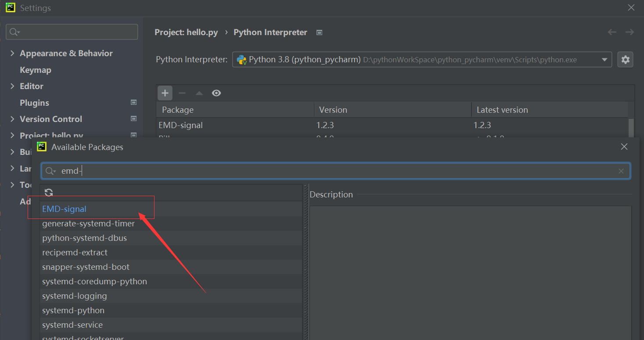Navigate back with the left arrow

click(612, 32)
